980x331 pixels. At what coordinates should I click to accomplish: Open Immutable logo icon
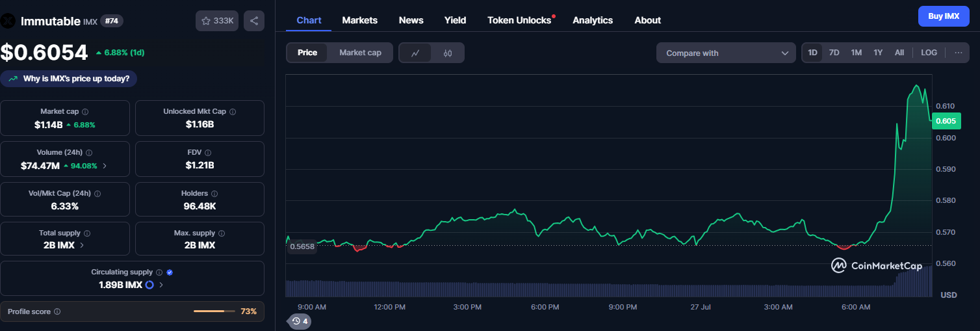8,21
